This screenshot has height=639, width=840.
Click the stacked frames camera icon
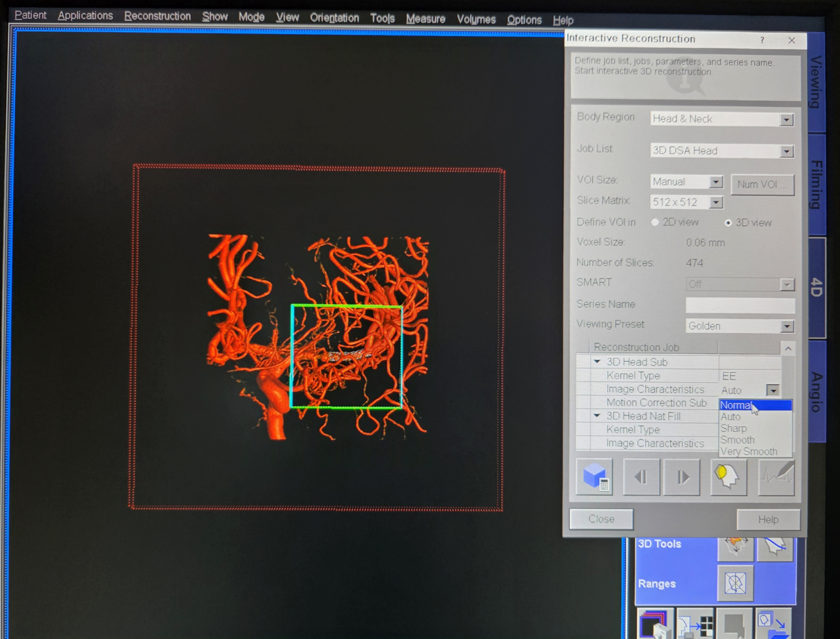pos(654,625)
